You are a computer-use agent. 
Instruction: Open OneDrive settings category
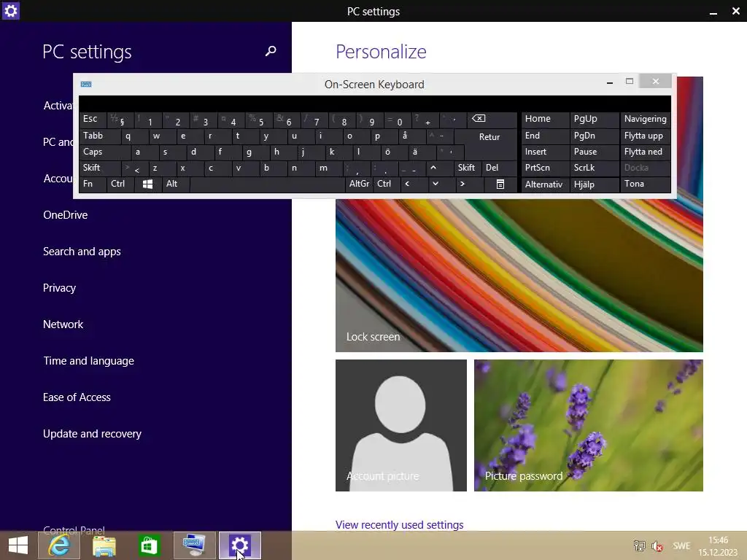[x=65, y=215]
